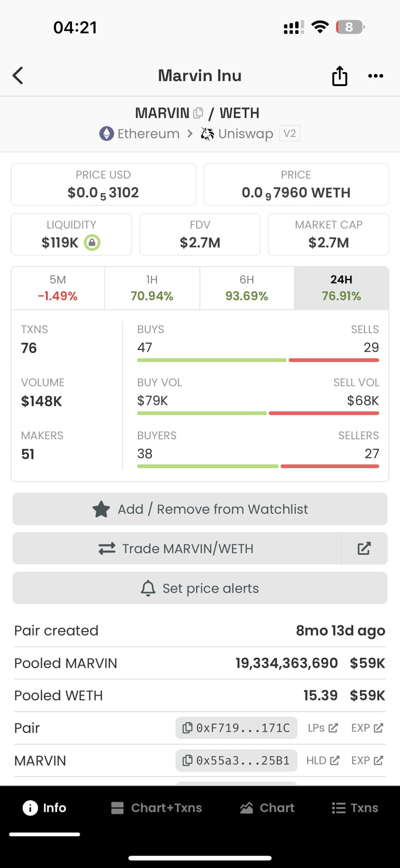This screenshot has width=400, height=868.
Task: Tap the Uniswap unicorn logo
Action: 207,133
